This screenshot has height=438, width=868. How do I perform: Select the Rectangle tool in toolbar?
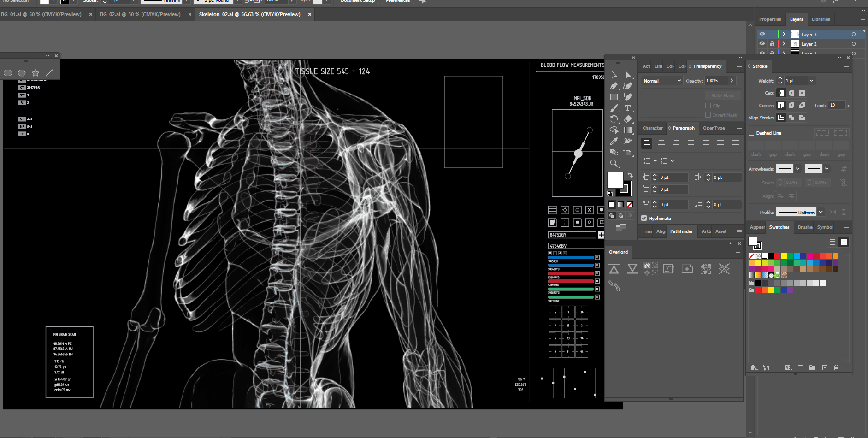tap(614, 97)
